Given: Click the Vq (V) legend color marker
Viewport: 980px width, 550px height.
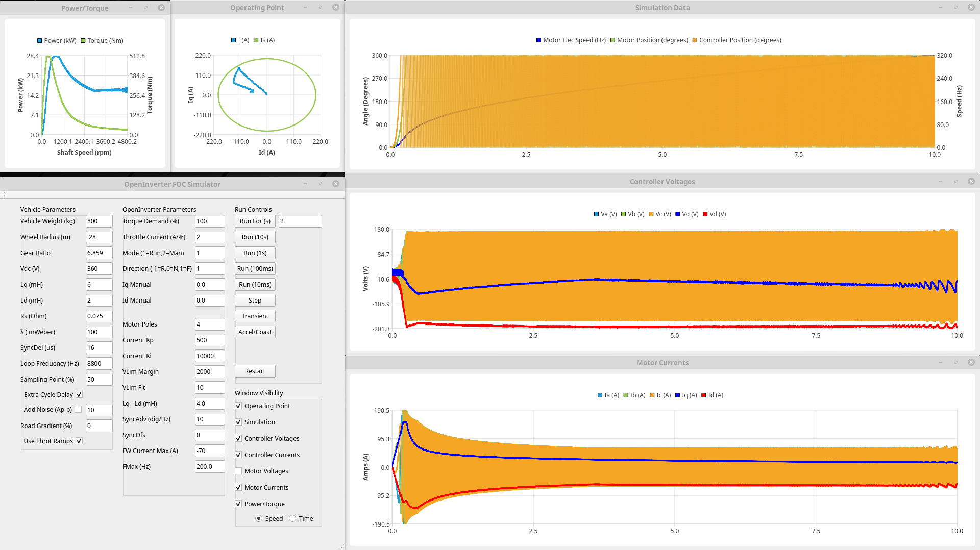Looking at the screenshot, I should coord(678,214).
